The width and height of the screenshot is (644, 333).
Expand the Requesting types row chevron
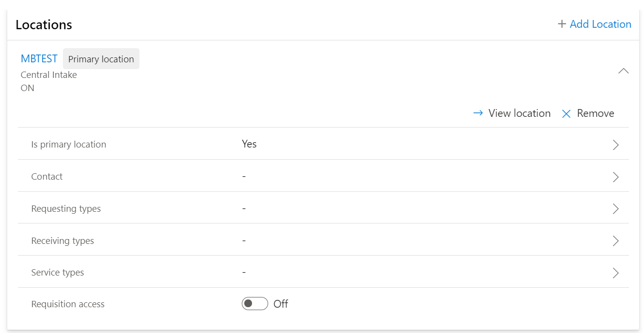(616, 209)
